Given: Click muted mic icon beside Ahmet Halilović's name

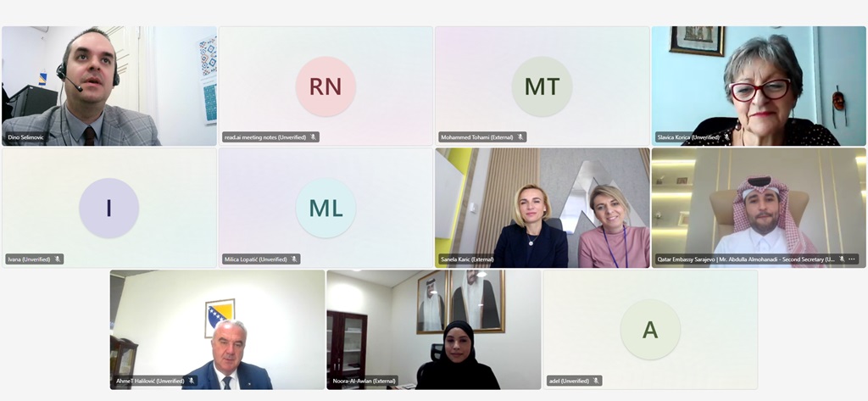Looking at the screenshot, I should tap(191, 381).
